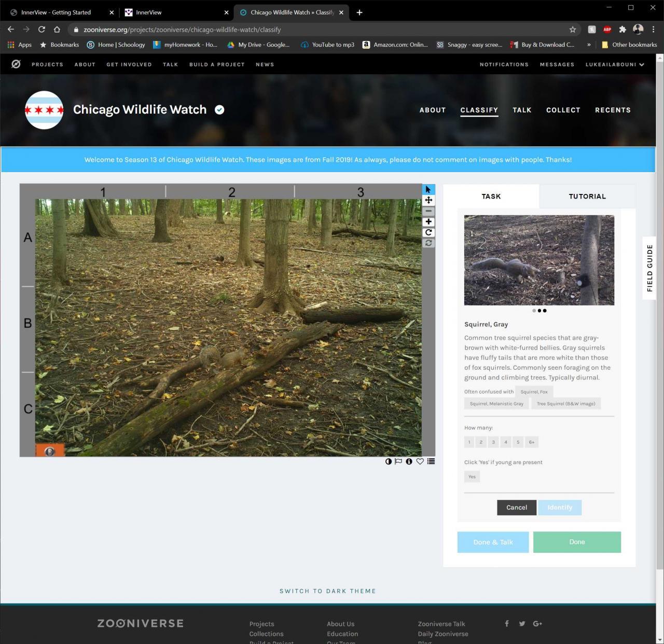Open the Chrome profile avatar
Viewport: 664px width, 644px height.
click(x=638, y=30)
